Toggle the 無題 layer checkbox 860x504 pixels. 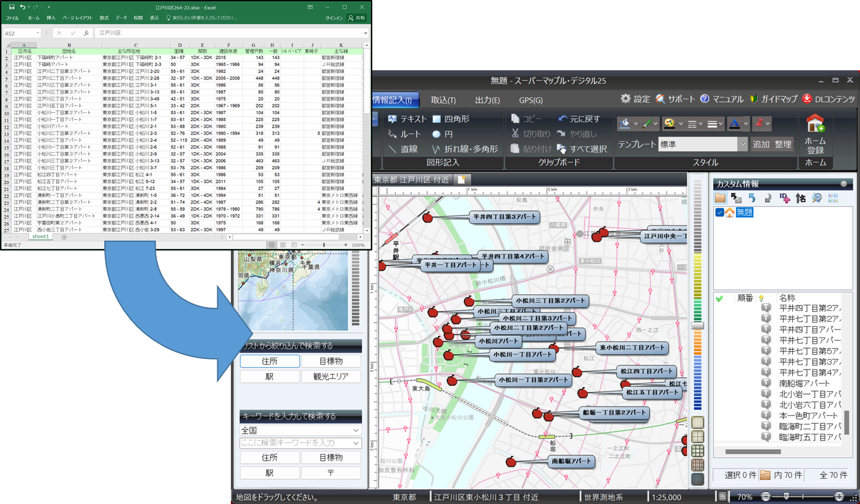(x=719, y=212)
